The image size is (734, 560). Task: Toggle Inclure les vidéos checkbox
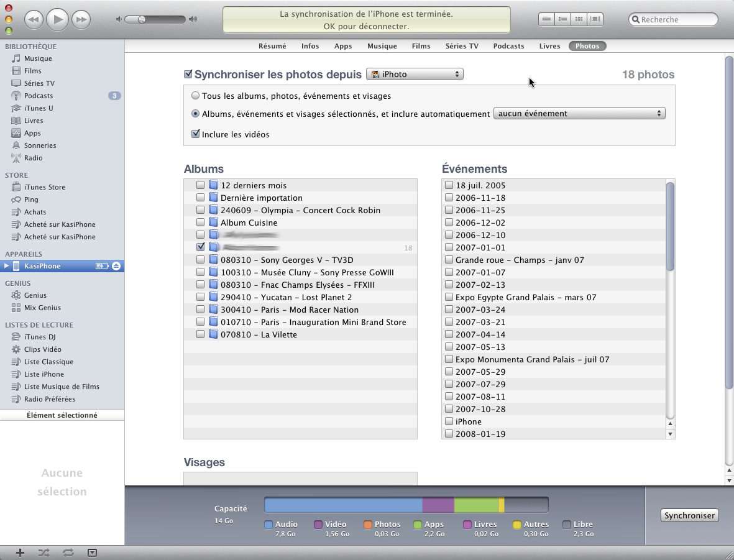[x=196, y=134]
